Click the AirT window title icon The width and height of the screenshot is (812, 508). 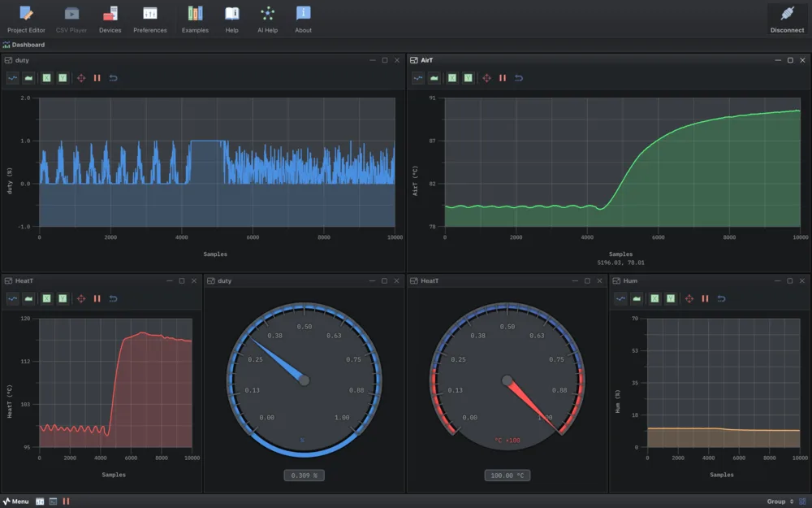pos(414,60)
